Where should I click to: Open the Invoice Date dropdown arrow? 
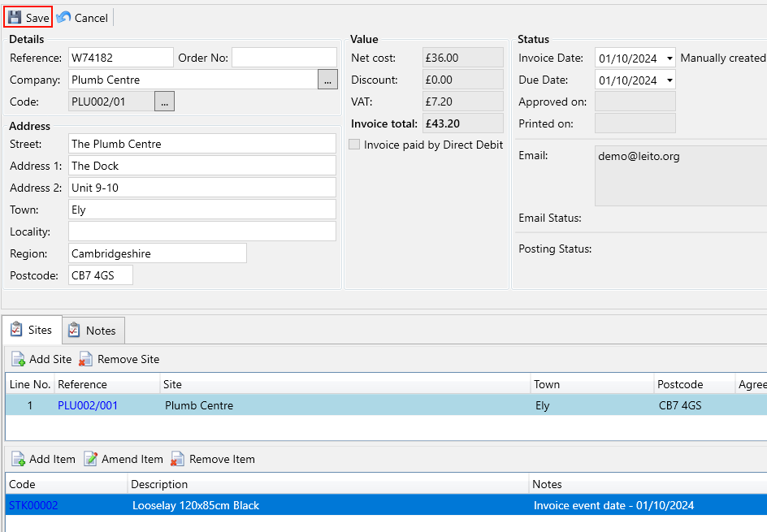(669, 58)
